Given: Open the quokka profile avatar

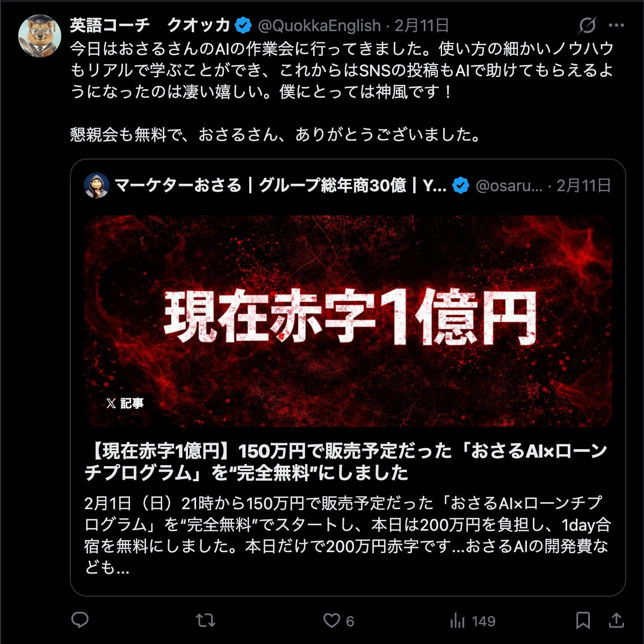Looking at the screenshot, I should click(40, 36).
